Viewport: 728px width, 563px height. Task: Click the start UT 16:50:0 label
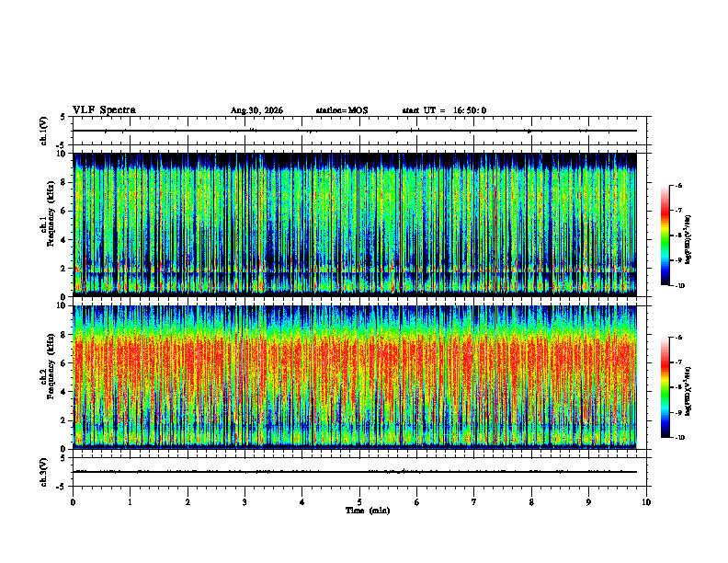(444, 110)
